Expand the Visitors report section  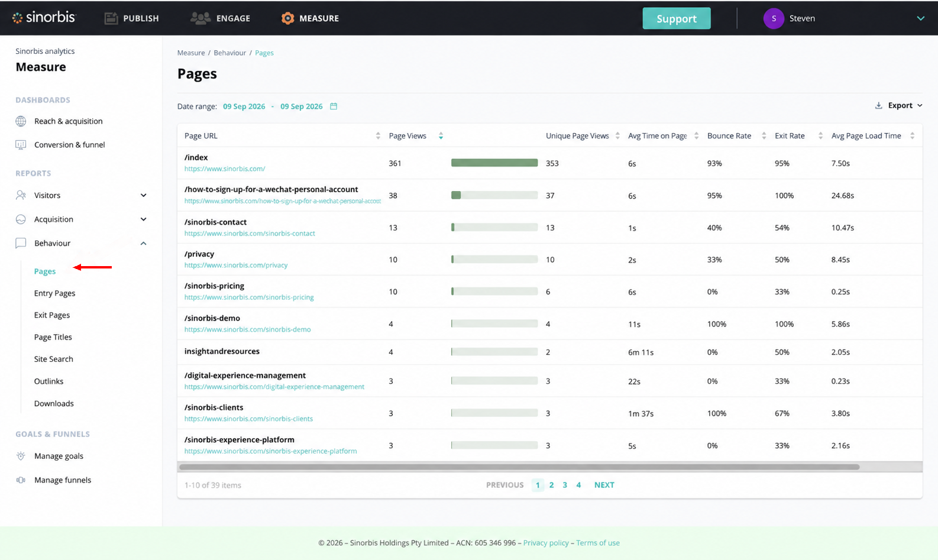pos(143,196)
